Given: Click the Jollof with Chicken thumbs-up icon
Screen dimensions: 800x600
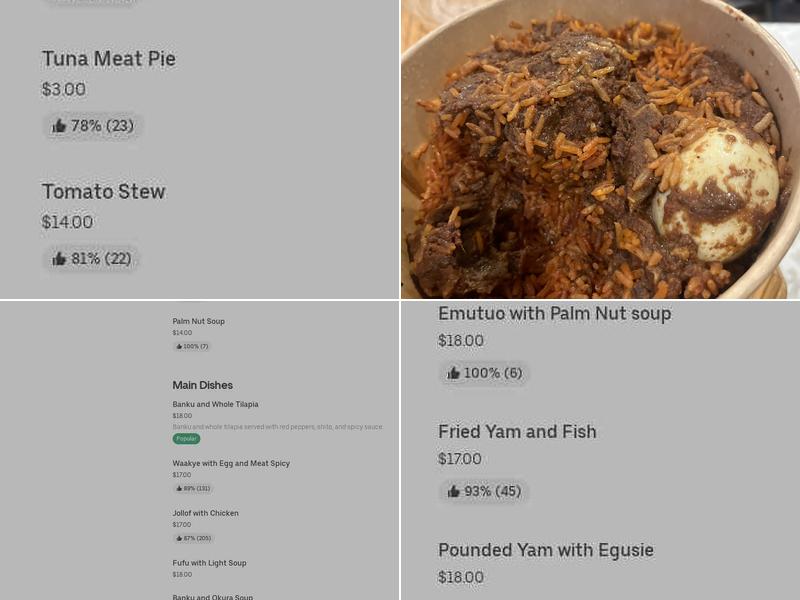Looking at the screenshot, I should 179,538.
